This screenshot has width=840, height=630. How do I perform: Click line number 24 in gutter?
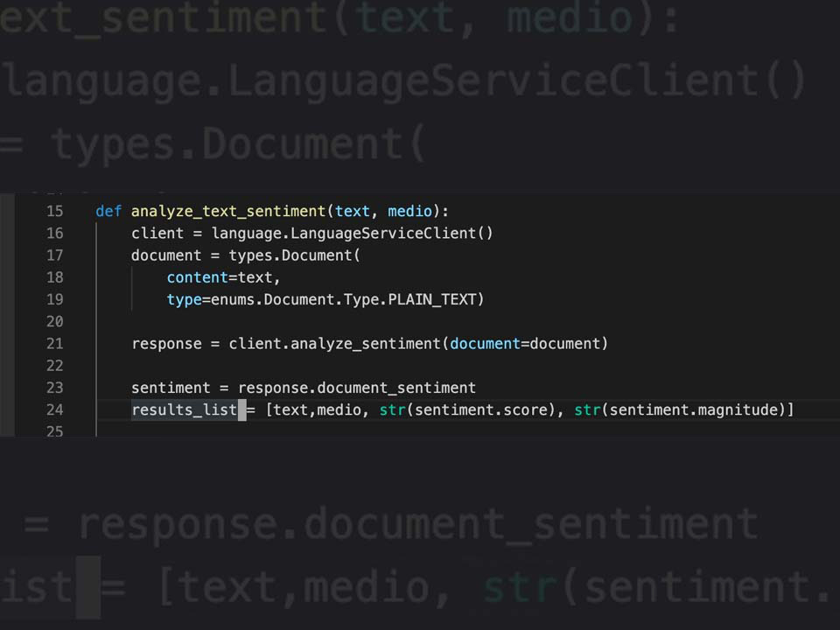click(54, 409)
